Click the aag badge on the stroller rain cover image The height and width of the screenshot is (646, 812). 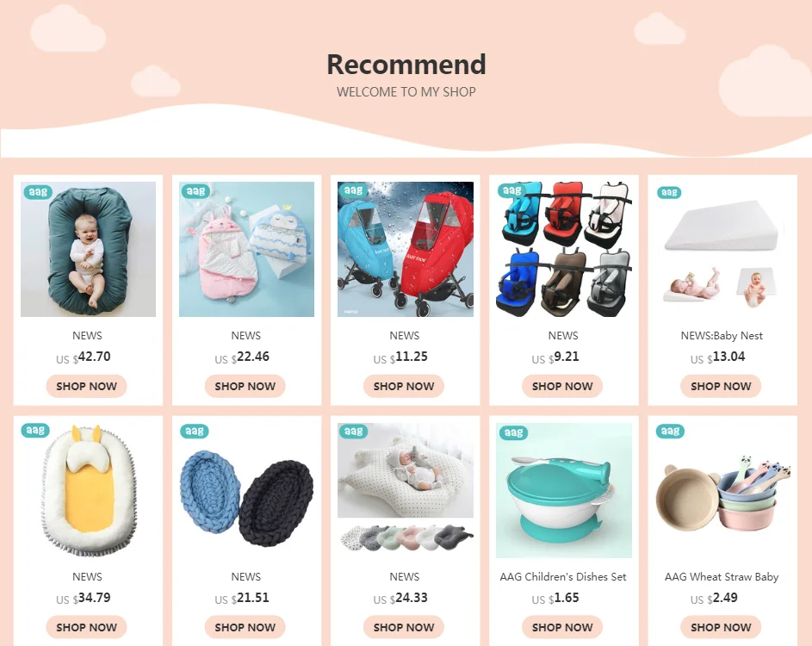pos(353,190)
